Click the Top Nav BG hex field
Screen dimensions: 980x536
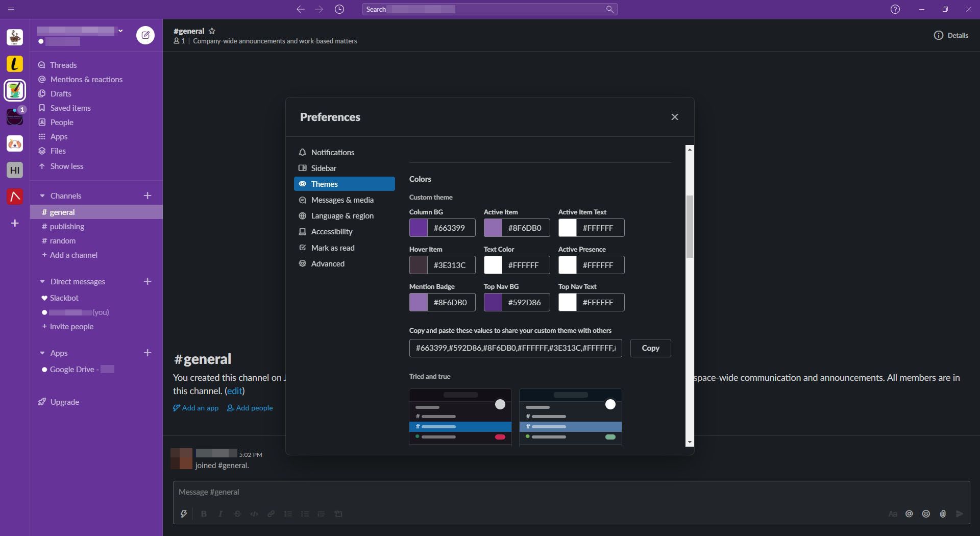tap(524, 302)
